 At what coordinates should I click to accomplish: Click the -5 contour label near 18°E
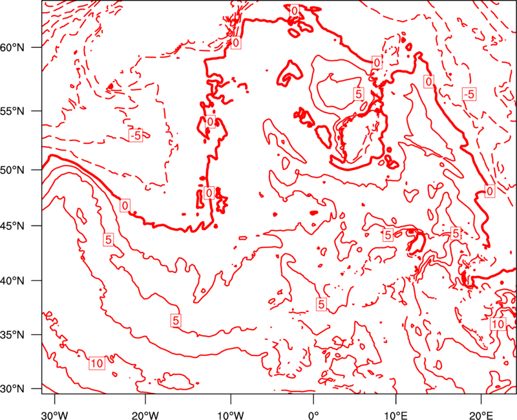(469, 94)
